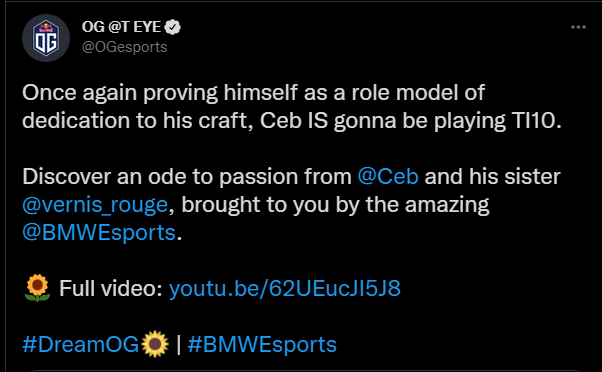Open the OG profile avatar logo
602x372 pixels.
(x=46, y=38)
